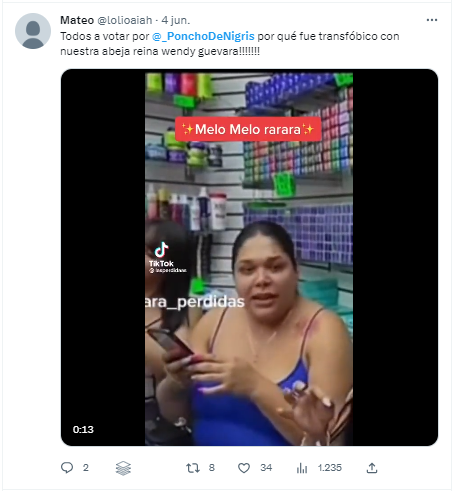Like the tweet with the heart icon

(x=244, y=468)
